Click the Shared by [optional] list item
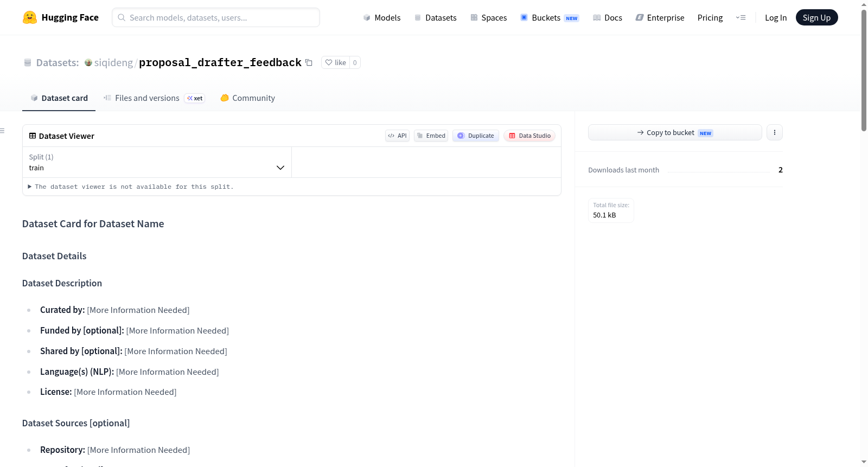Screen dimensions: 868x467 coord(133,351)
